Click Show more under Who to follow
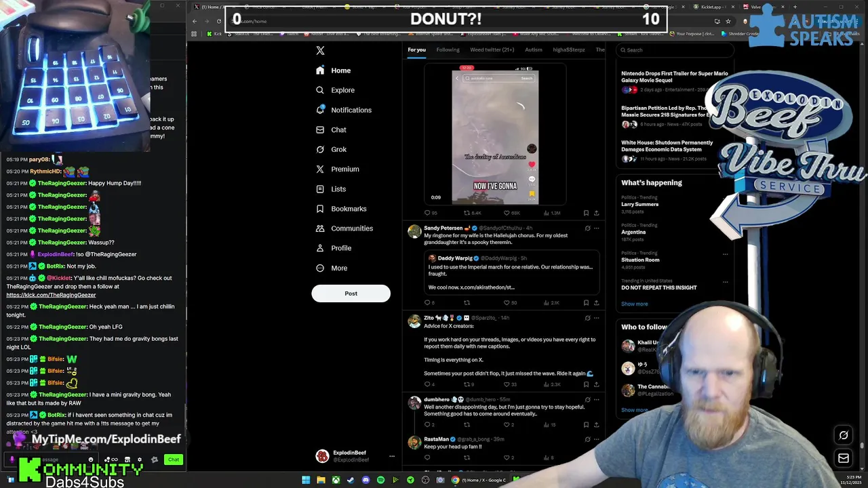Viewport: 868px width, 488px height. [634, 410]
